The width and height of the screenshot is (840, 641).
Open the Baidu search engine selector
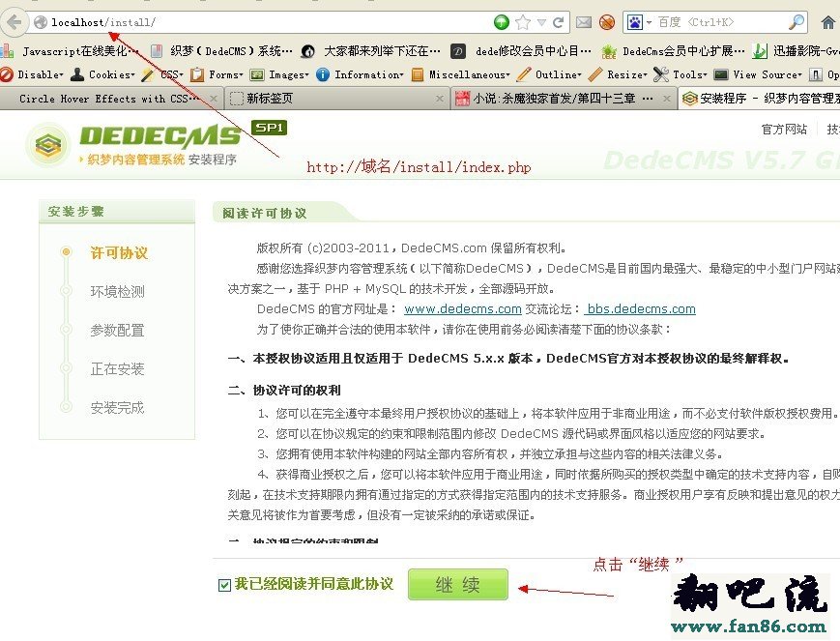pos(639,22)
